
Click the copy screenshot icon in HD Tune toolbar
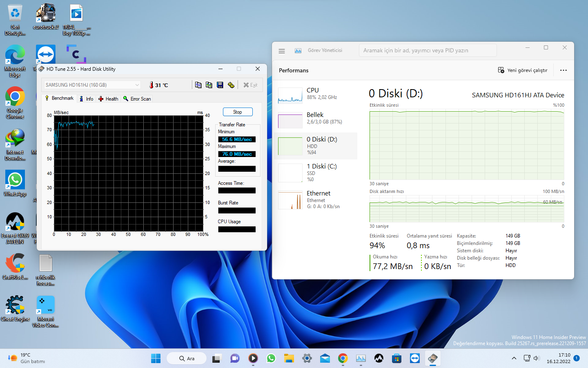[209, 85]
